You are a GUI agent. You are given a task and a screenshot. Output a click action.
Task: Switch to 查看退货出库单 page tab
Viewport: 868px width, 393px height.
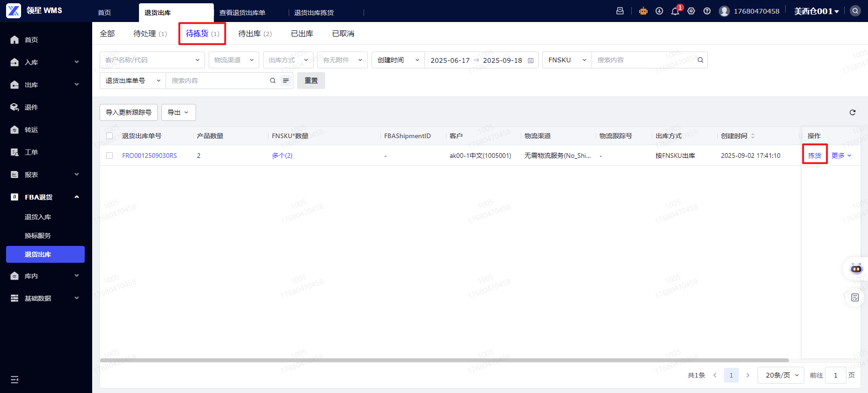(242, 13)
